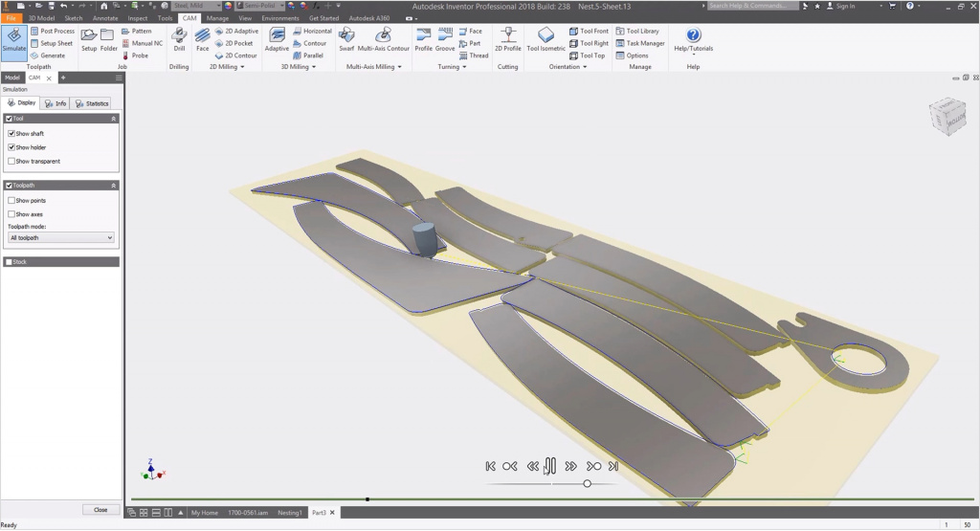The height and width of the screenshot is (531, 980).
Task: Pause the simulation playback
Action: (x=550, y=466)
